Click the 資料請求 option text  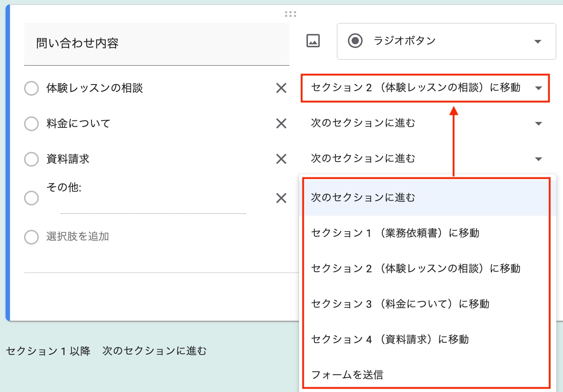[x=68, y=159]
